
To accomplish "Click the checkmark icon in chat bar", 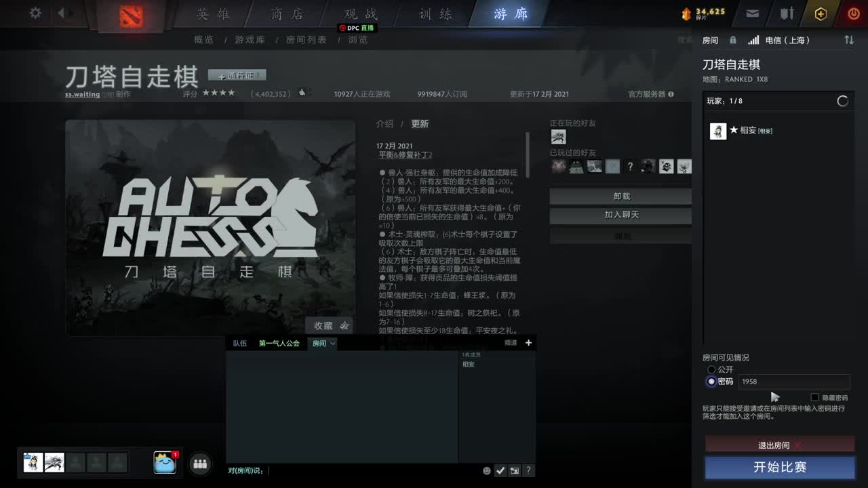I will [x=500, y=470].
